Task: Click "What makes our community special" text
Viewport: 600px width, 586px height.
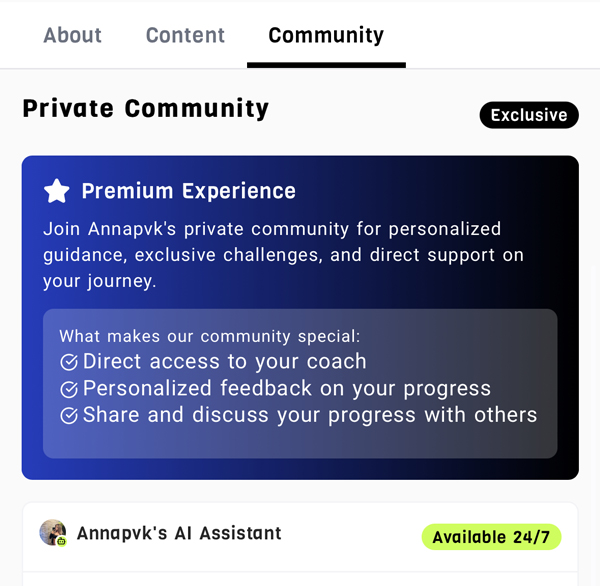Action: 209,336
